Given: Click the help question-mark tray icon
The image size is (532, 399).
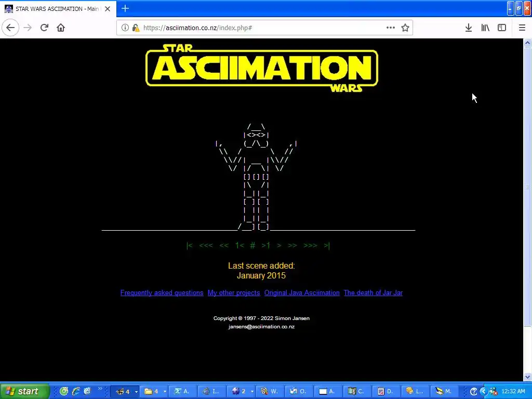Looking at the screenshot, I should coord(474,392).
